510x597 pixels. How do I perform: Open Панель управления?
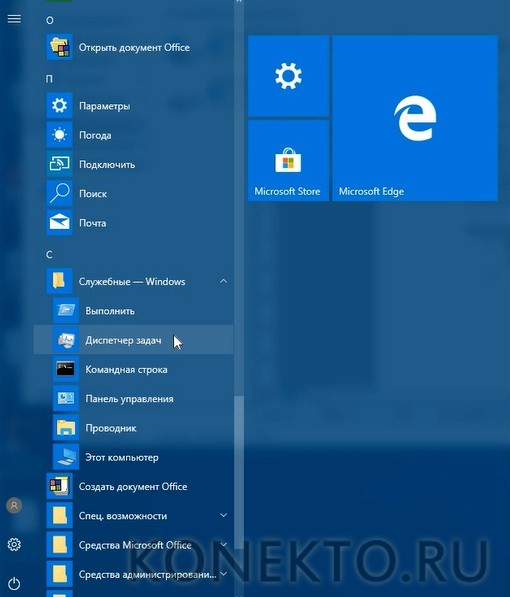pos(133,399)
